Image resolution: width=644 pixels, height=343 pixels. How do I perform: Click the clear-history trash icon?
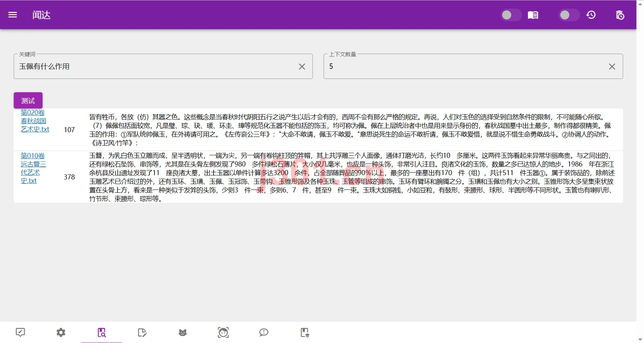tap(620, 15)
